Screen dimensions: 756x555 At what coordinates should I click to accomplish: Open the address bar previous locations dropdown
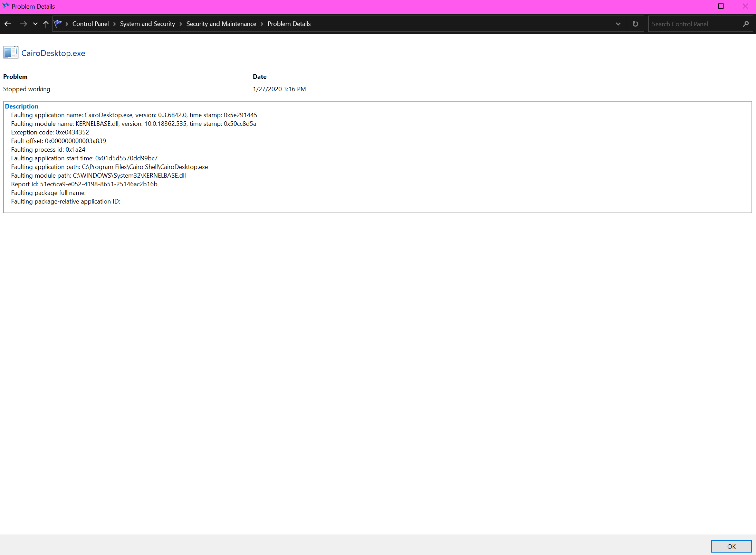[x=618, y=24]
